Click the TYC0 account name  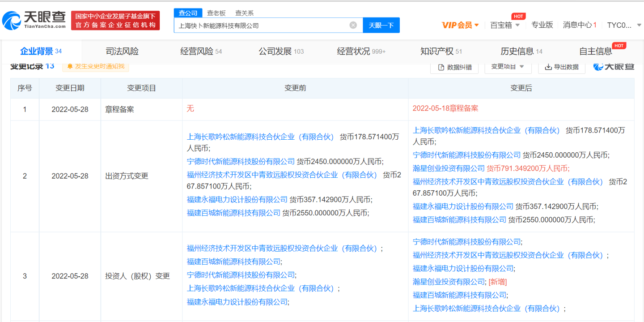point(620,25)
